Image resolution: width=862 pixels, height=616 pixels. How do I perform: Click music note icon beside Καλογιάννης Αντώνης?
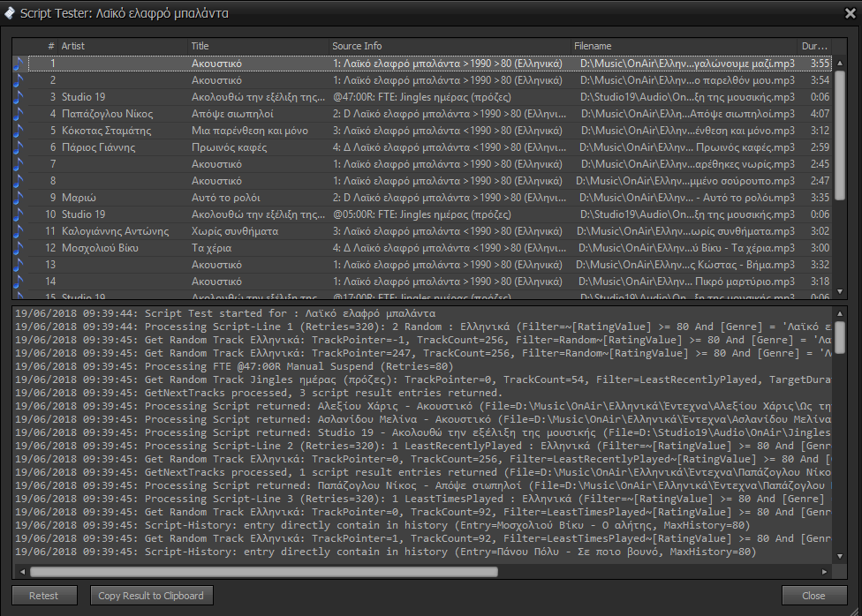[19, 231]
